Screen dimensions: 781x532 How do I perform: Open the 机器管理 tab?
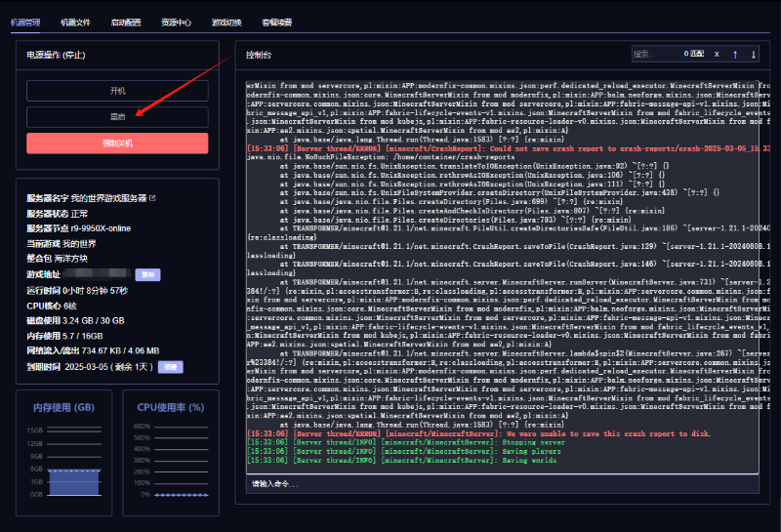pos(25,20)
